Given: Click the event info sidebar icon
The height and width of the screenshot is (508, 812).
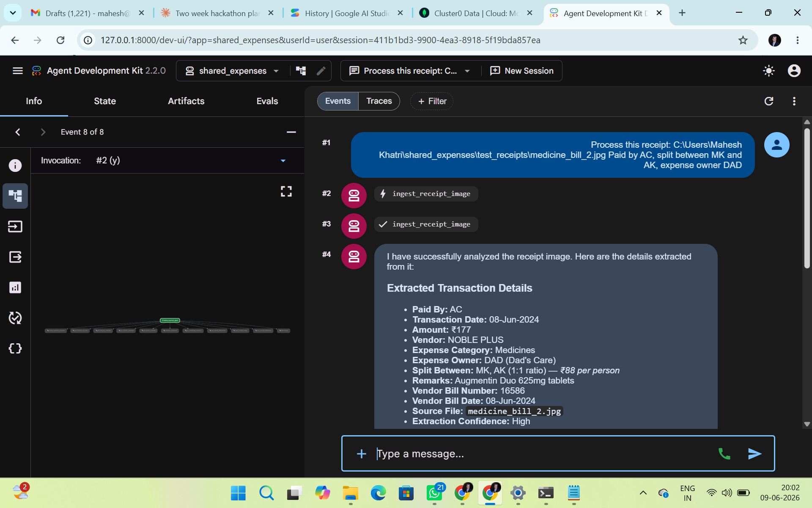Looking at the screenshot, I should pyautogui.click(x=15, y=166).
